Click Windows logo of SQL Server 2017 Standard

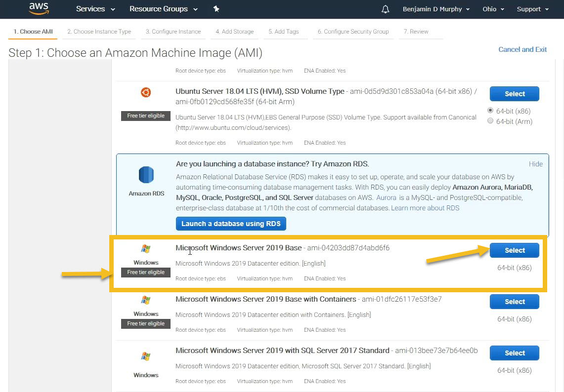[146, 356]
